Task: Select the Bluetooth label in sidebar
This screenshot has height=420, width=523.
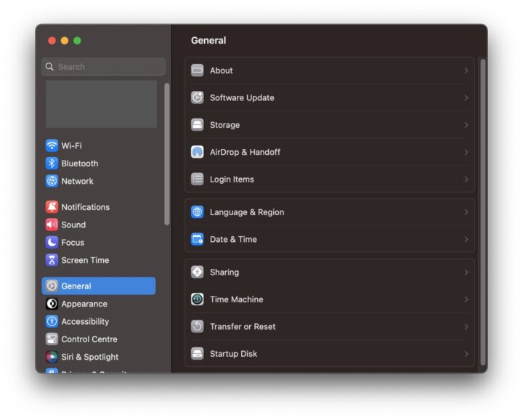Action: coord(80,163)
